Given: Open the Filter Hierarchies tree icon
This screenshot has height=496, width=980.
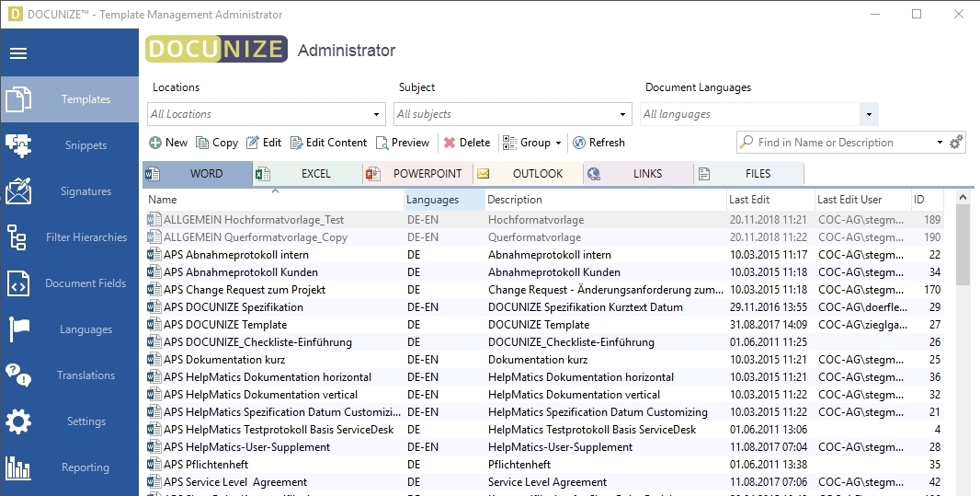Looking at the screenshot, I should pyautogui.click(x=17, y=237).
